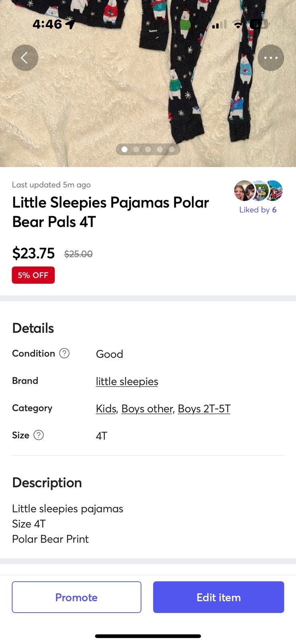Tap the location arrow in status bar
This screenshot has width=296, height=644.
coord(70,24)
